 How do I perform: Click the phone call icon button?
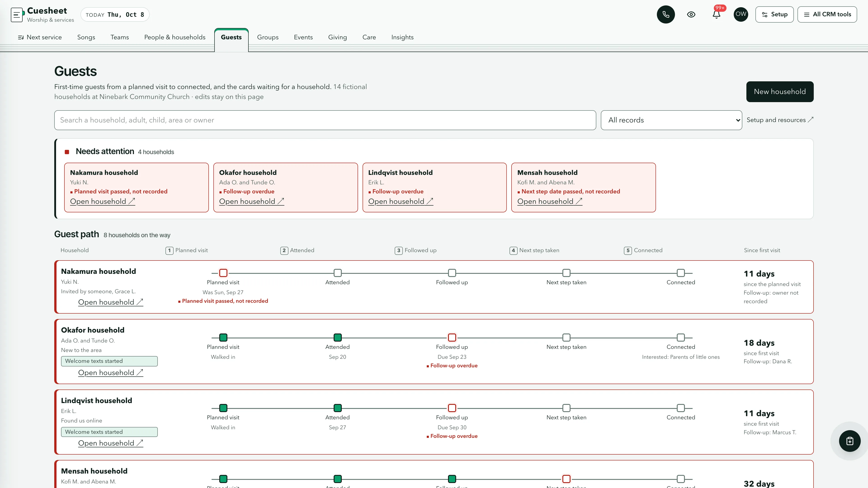click(x=665, y=14)
